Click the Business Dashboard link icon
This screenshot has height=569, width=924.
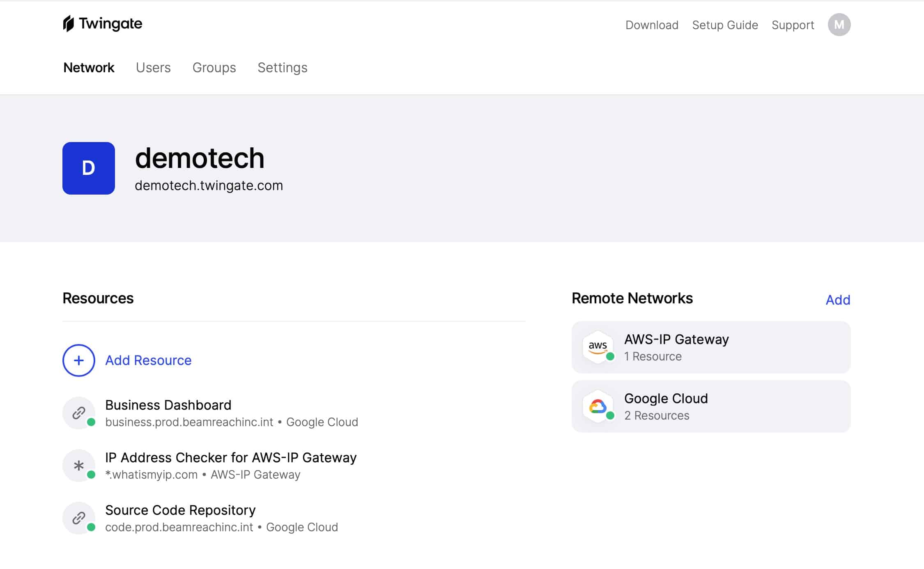[x=79, y=413]
